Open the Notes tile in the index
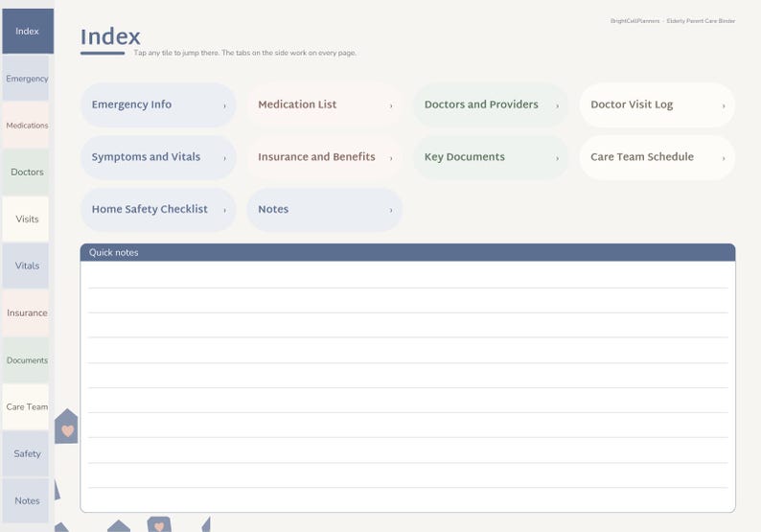Screen dimensions: 761x532 point(325,210)
